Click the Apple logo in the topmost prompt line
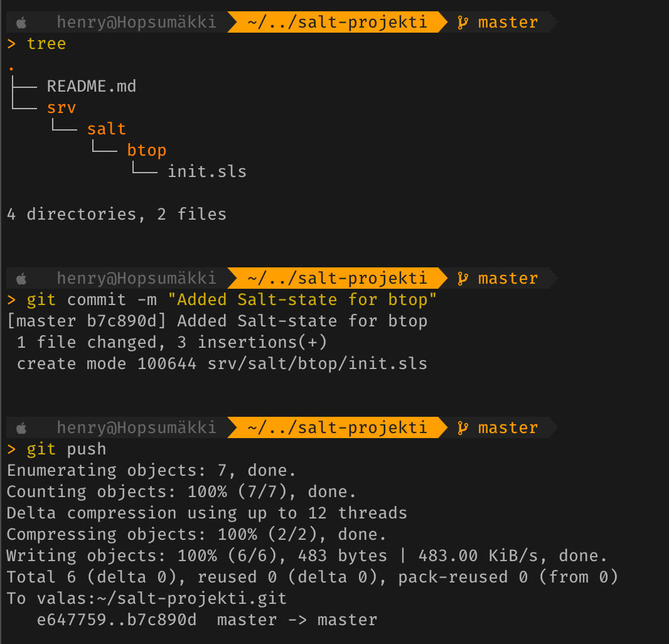The width and height of the screenshot is (669, 644). (22, 23)
